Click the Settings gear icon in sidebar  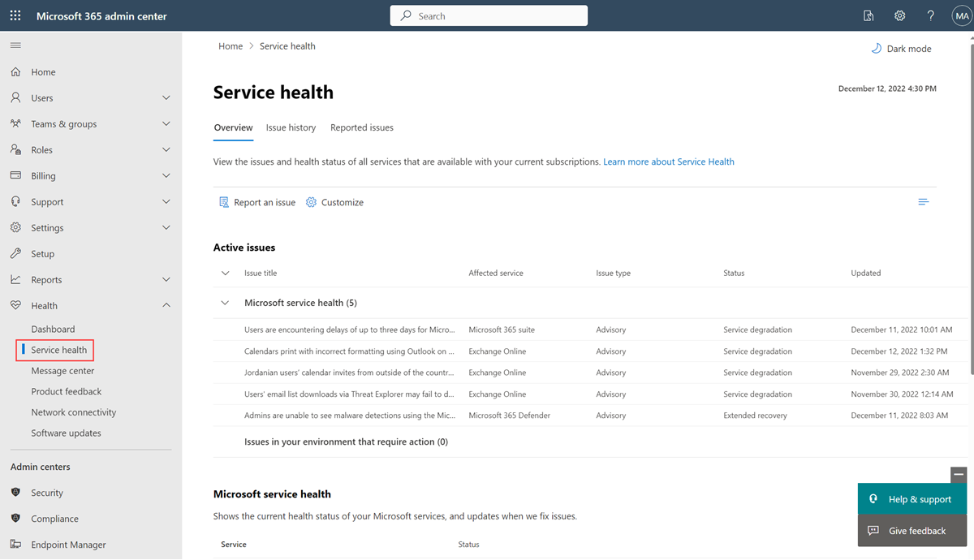15,228
